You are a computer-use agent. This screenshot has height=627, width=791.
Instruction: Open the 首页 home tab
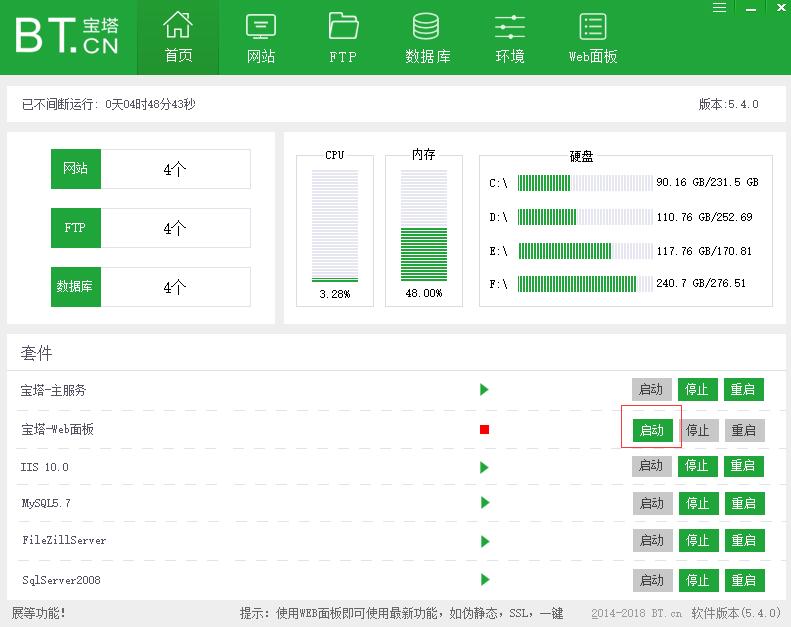178,37
